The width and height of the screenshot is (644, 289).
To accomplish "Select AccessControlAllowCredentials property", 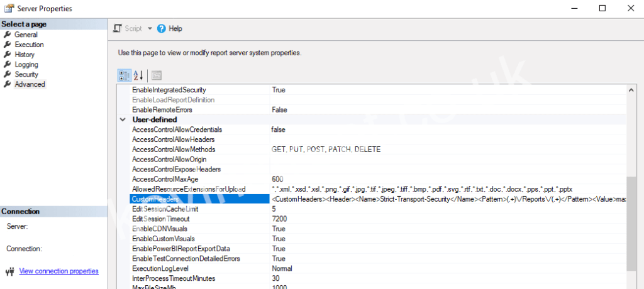I will pyautogui.click(x=177, y=129).
